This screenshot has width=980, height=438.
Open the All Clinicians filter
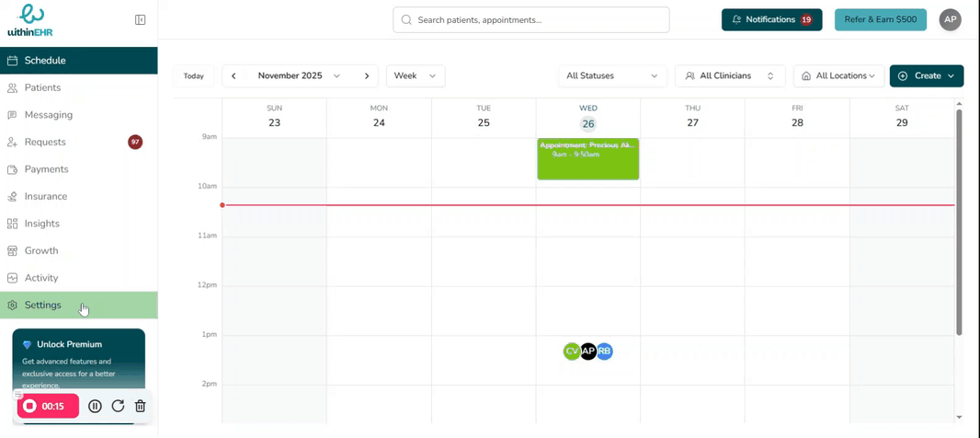click(x=731, y=75)
